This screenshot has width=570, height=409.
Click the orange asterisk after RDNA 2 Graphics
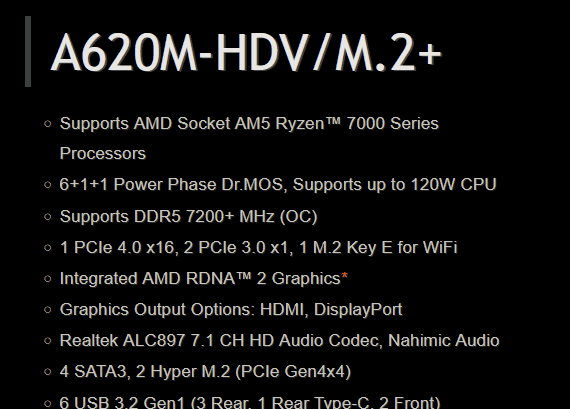click(x=345, y=276)
